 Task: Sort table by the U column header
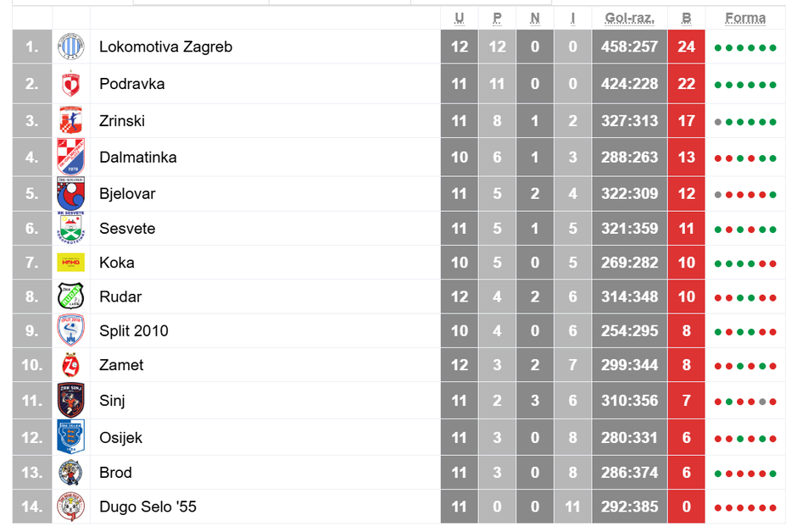pyautogui.click(x=460, y=18)
